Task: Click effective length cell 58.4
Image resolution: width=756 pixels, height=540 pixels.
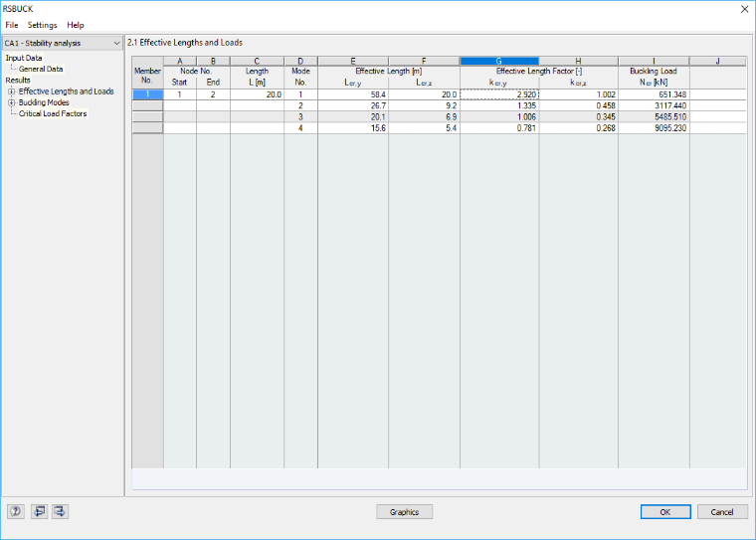Action: [x=353, y=94]
